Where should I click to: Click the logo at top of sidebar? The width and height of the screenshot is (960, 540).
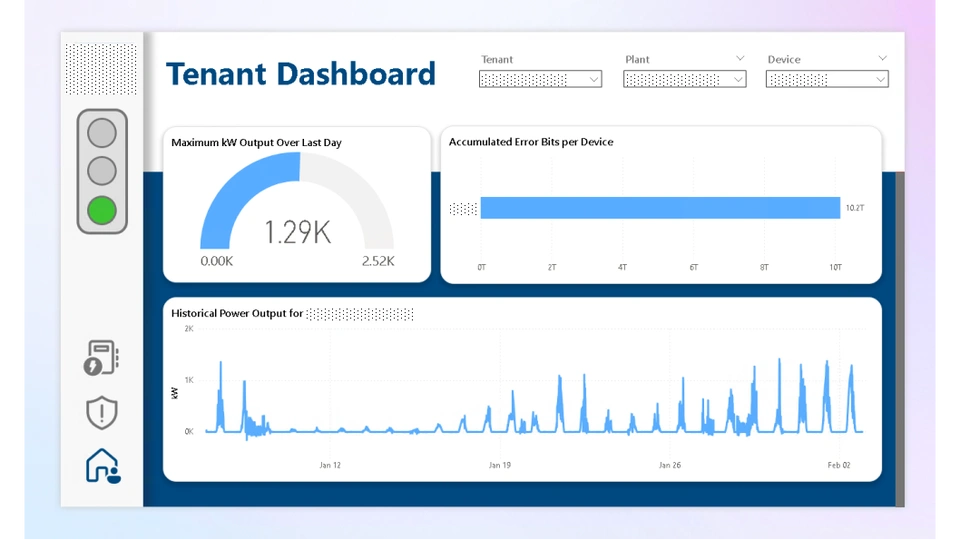(101, 68)
